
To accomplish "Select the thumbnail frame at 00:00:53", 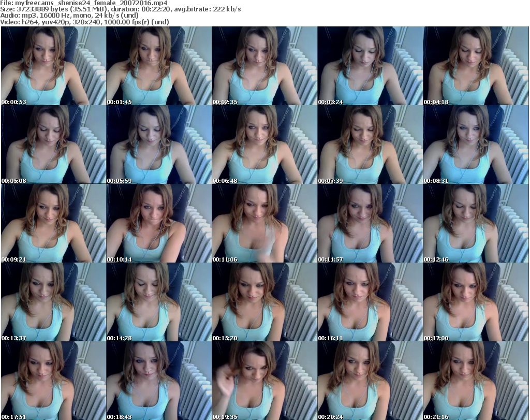I will coord(53,66).
